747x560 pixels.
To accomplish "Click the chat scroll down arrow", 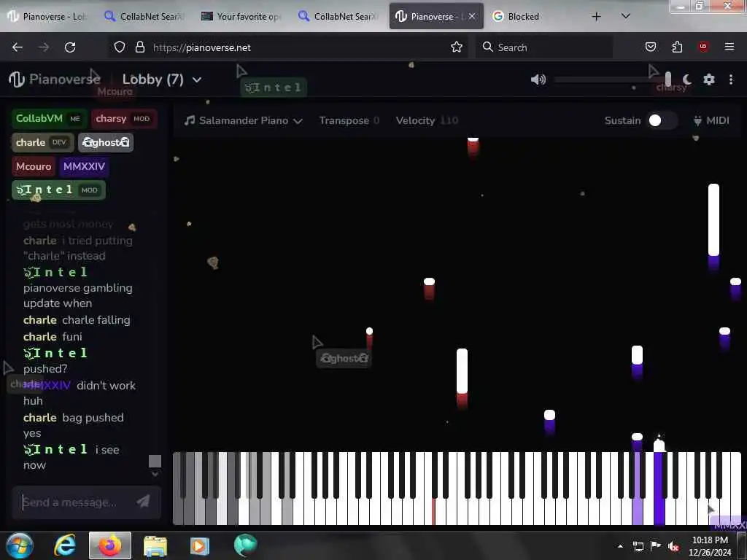I will [155, 474].
